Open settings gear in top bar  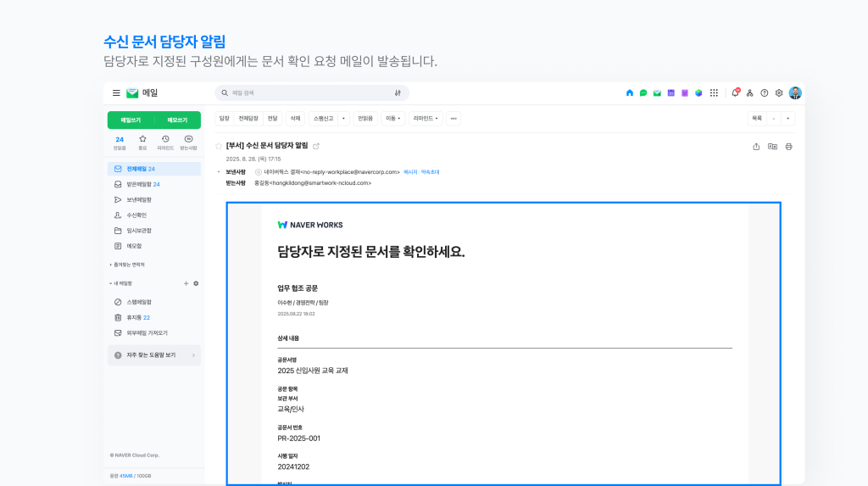[779, 93]
